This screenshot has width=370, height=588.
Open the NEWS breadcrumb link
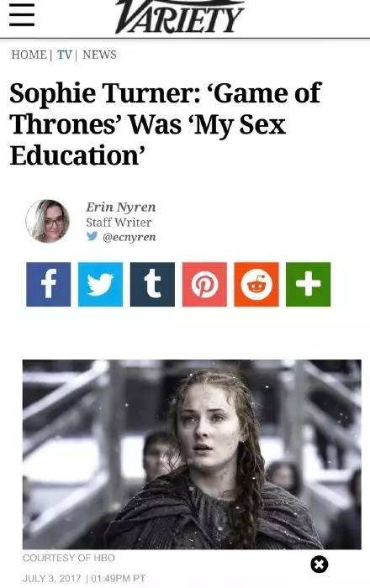[x=99, y=55]
